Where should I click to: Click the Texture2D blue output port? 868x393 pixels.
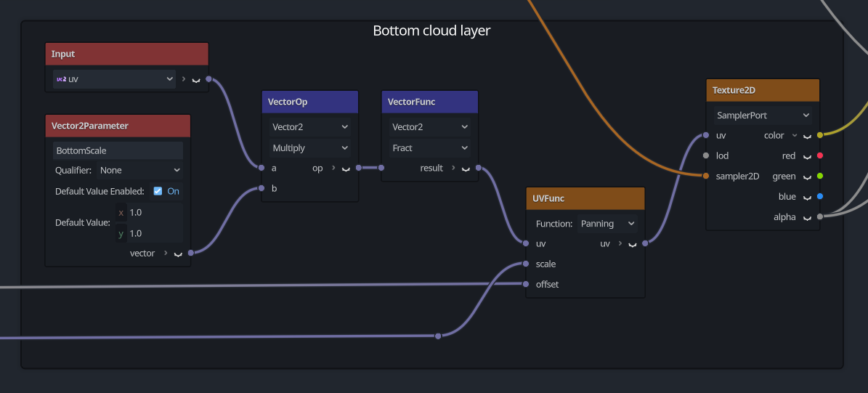coord(820,196)
